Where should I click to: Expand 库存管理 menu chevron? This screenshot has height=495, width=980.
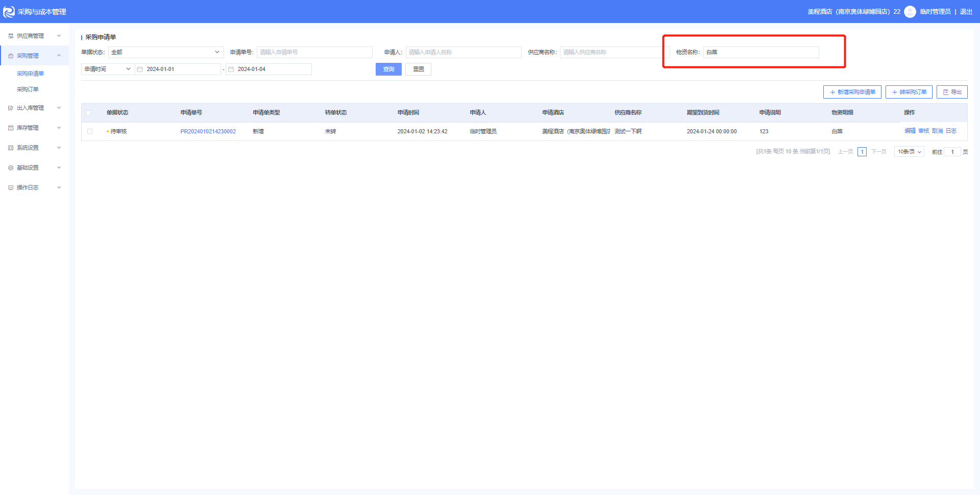coord(59,128)
